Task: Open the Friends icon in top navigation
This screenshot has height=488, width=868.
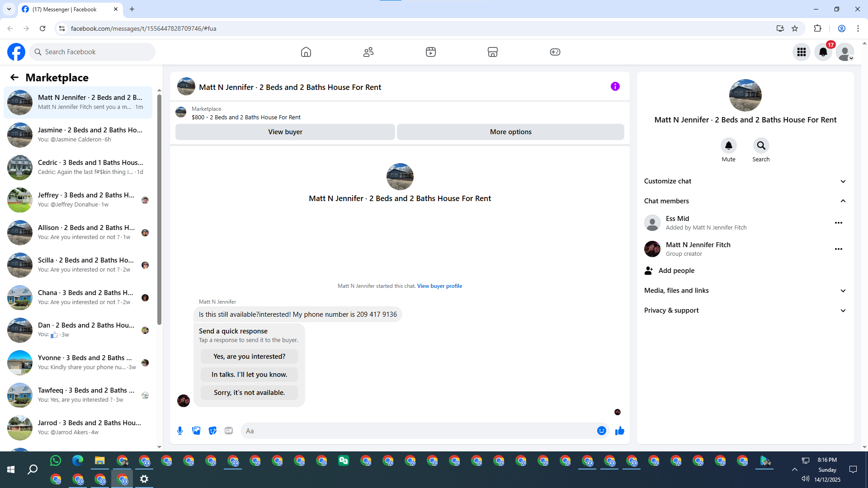Action: 368,52
